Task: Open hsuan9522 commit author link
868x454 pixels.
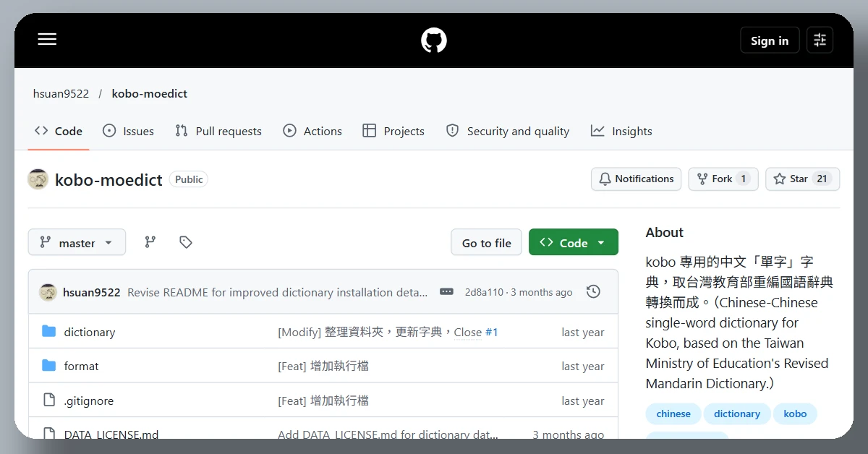Action: tap(92, 293)
